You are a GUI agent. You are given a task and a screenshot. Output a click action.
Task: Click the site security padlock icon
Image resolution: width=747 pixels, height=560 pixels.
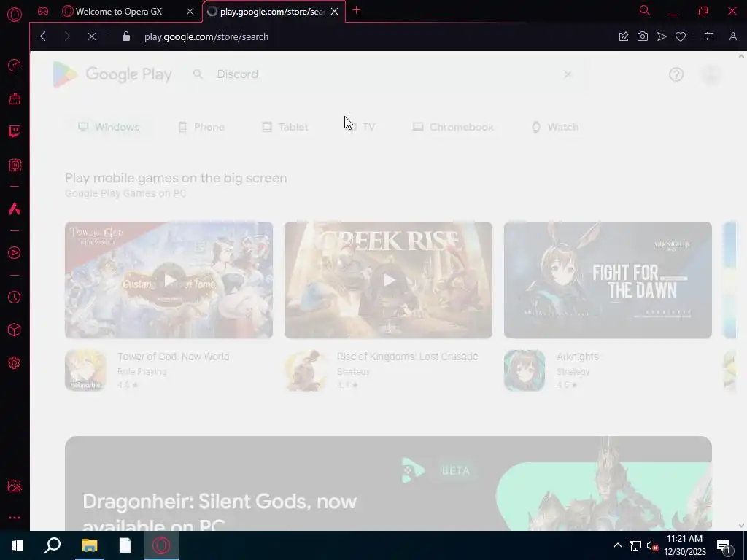pyautogui.click(x=125, y=36)
